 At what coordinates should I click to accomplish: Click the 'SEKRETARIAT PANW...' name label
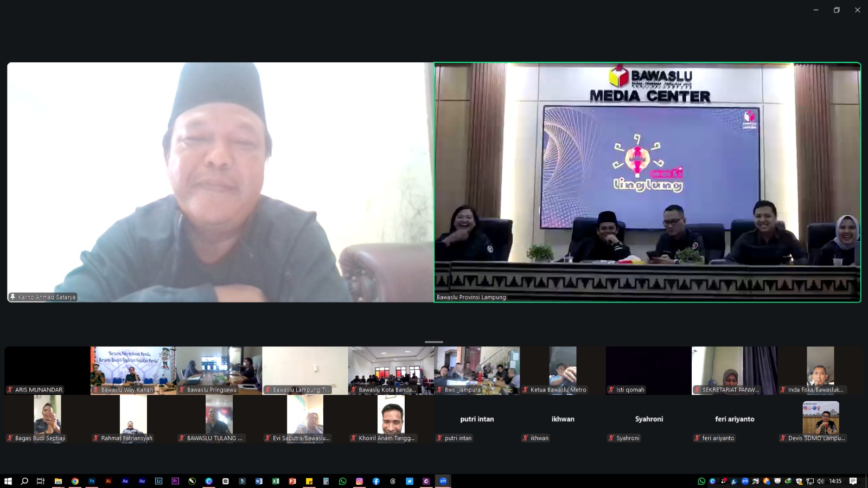click(x=731, y=390)
